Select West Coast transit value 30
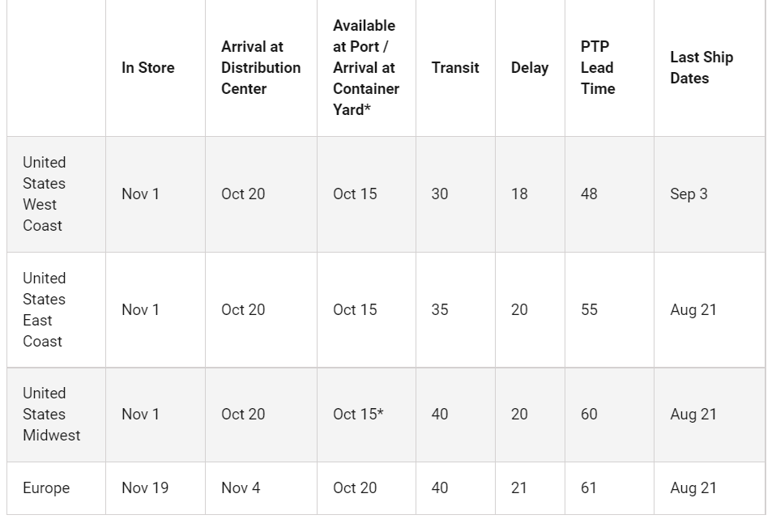 tap(440, 194)
